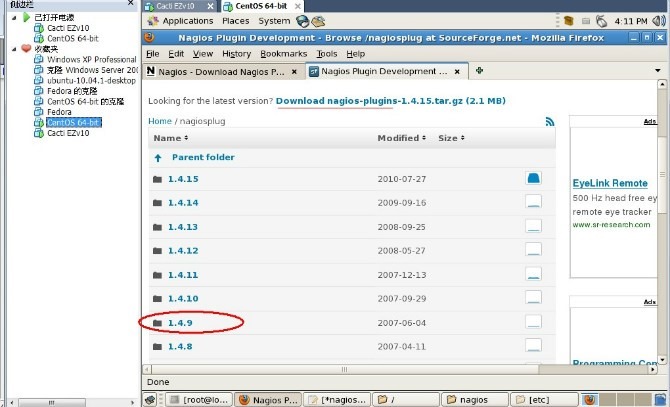Click the 4:11 PM clock
The height and width of the screenshot is (407, 670).
coord(631,21)
